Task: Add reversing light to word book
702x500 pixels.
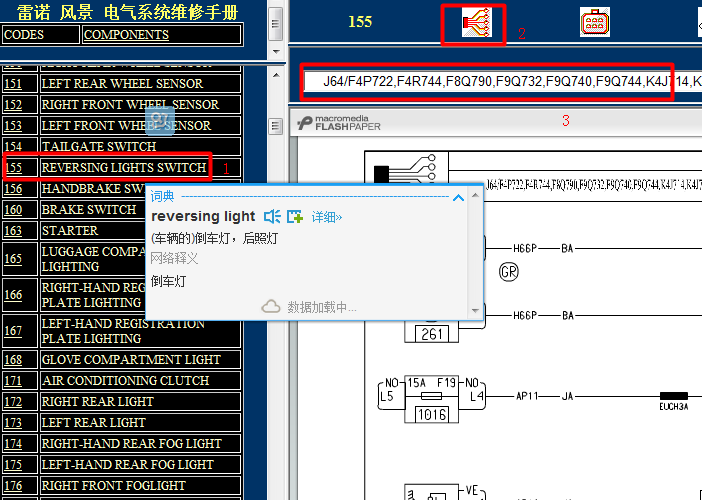Action: 295,217
